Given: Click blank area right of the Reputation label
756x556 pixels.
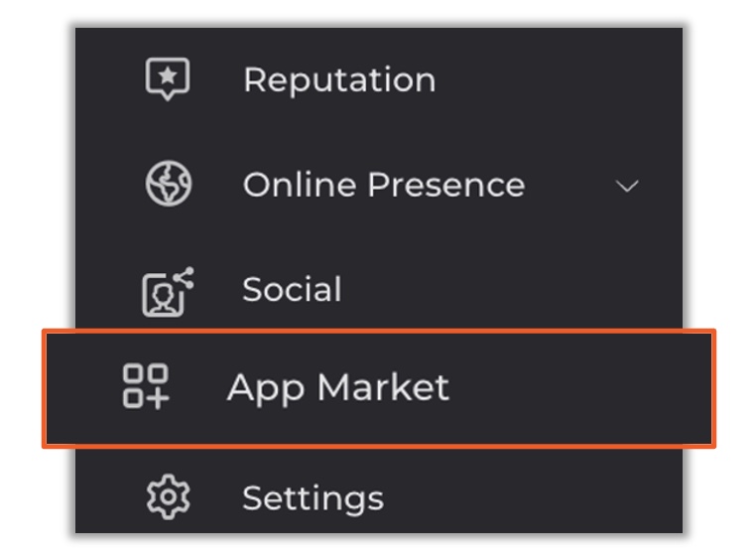Looking at the screenshot, I should point(546,79).
